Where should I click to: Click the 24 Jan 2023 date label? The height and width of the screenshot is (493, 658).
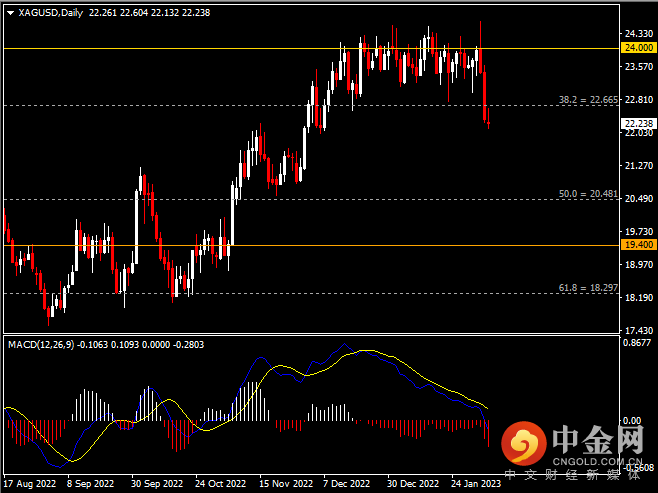477,484
